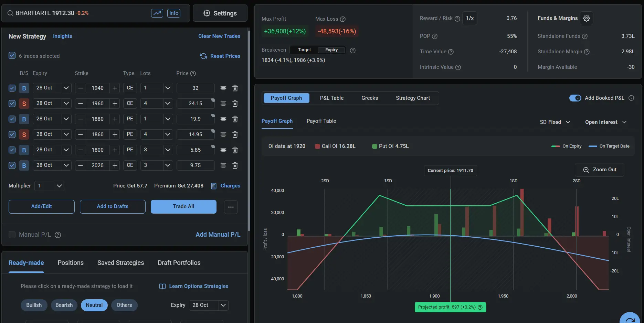This screenshot has width=644, height=323.
Task: Decrease the strike of the 2020 CE row
Action: point(81,165)
